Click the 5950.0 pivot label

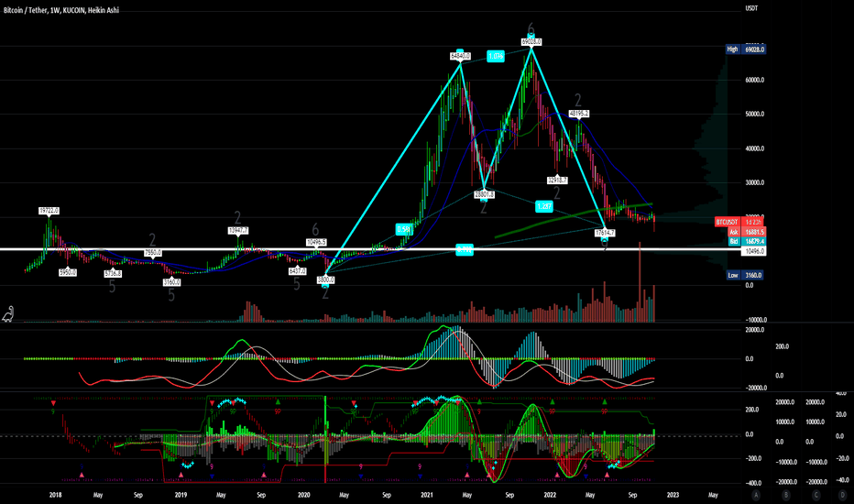(68, 272)
